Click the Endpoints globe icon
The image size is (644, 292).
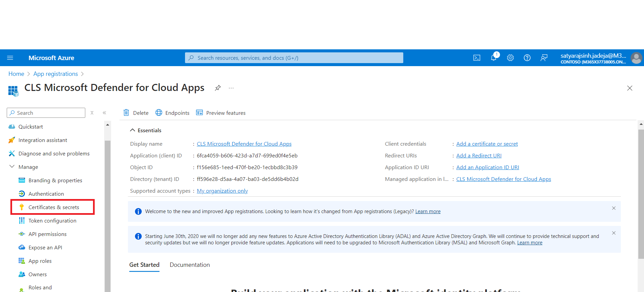[159, 112]
